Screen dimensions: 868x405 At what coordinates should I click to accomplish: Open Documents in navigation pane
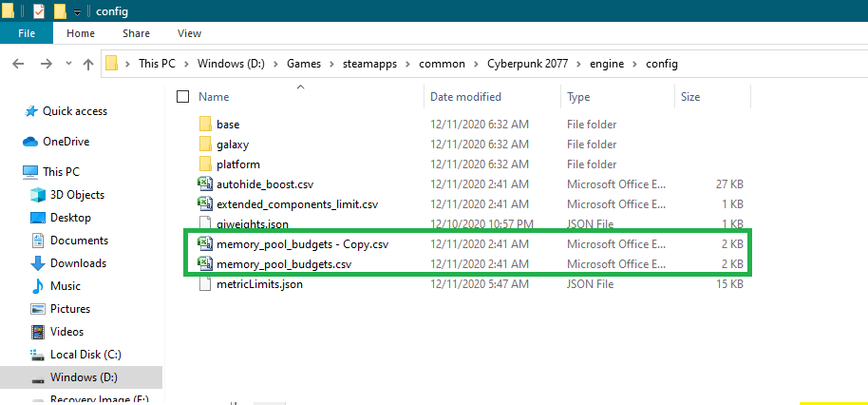pyautogui.click(x=79, y=241)
